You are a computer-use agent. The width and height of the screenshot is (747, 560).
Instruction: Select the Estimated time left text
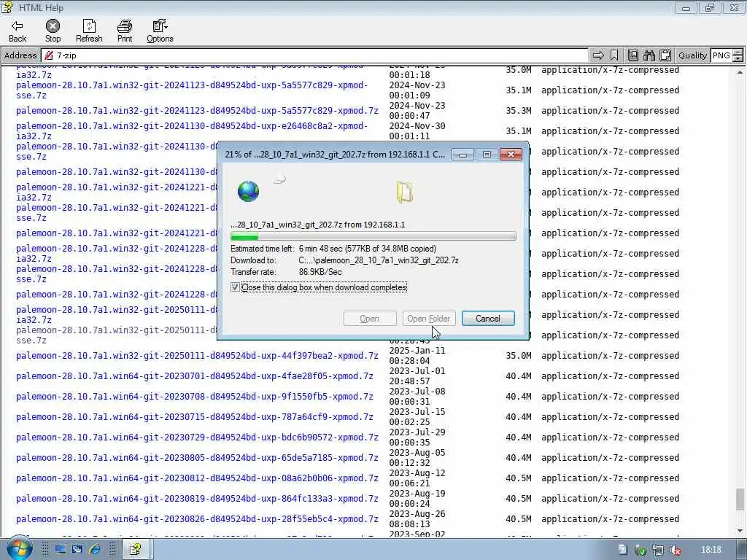tap(262, 249)
